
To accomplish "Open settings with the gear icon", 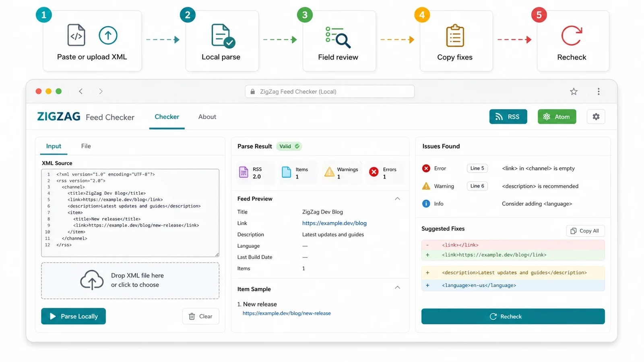I will tap(596, 117).
